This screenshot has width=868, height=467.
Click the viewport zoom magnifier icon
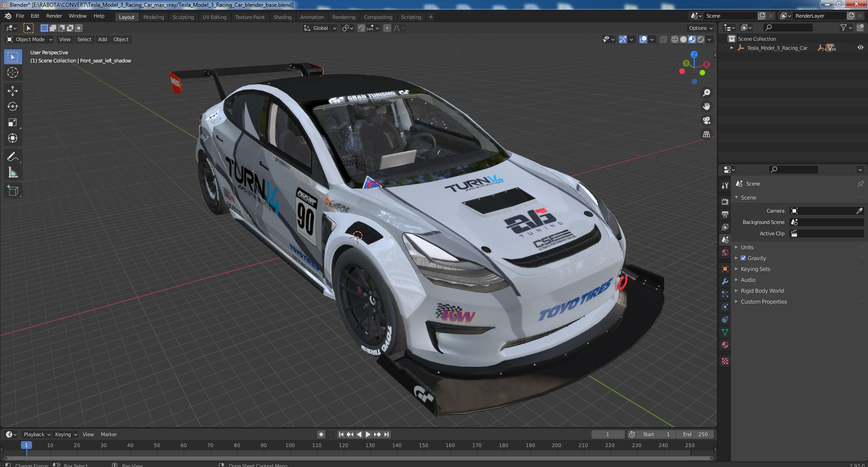coord(706,93)
